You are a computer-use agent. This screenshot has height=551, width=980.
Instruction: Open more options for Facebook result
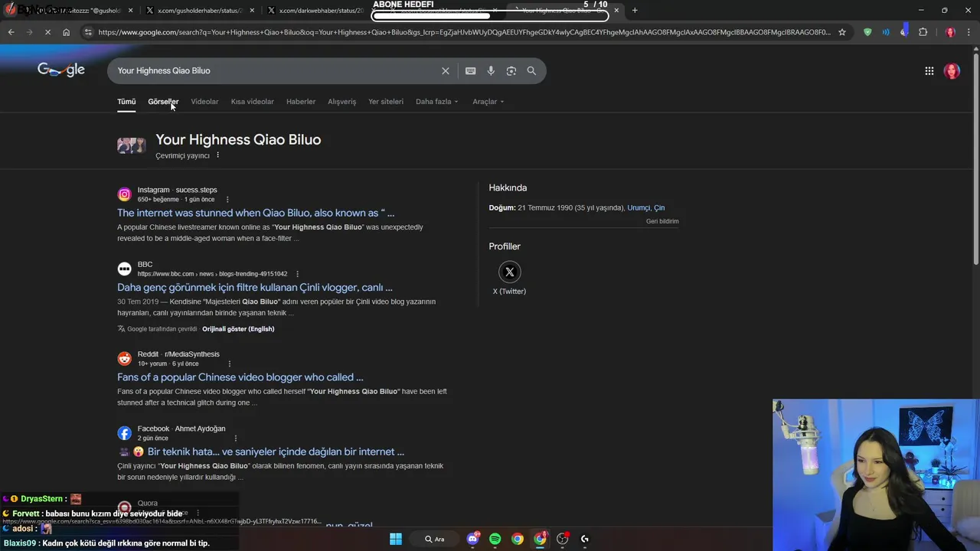point(236,439)
